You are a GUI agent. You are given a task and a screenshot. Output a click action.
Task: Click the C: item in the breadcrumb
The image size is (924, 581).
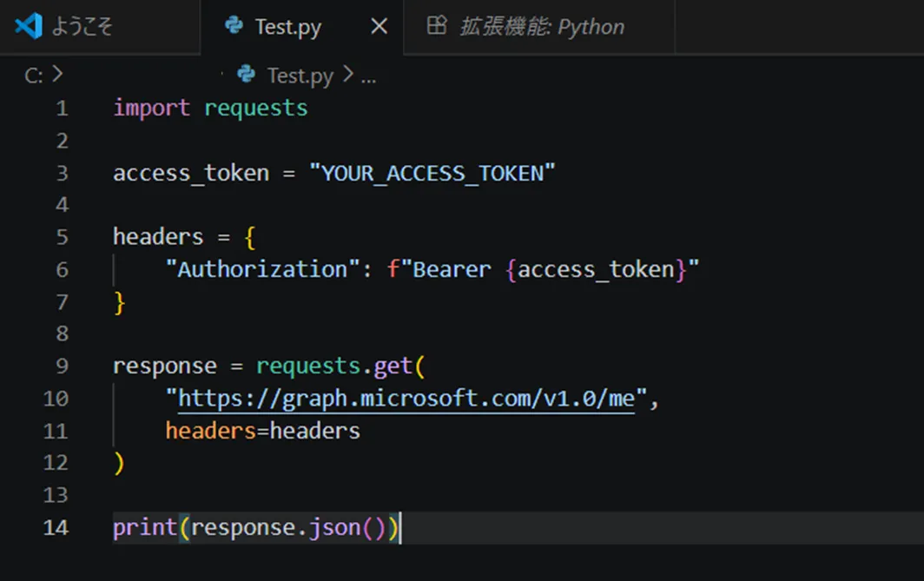tap(33, 76)
